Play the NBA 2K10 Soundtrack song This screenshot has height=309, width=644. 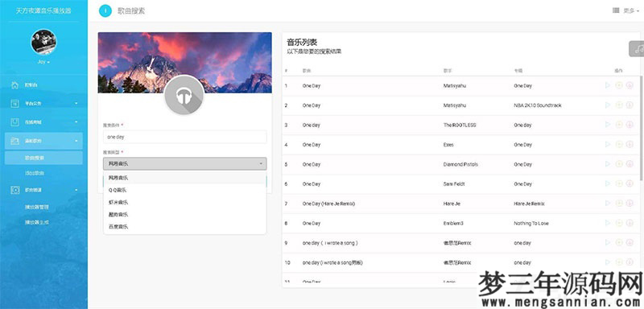pyautogui.click(x=608, y=105)
